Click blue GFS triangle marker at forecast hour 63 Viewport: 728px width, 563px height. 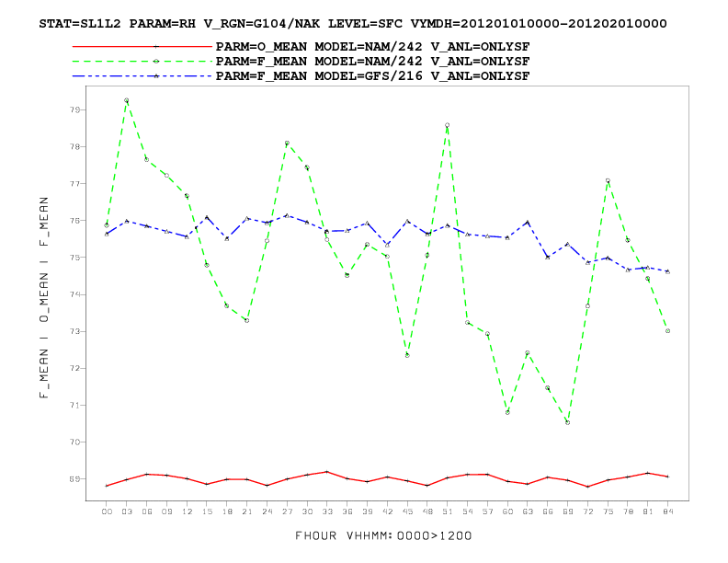(528, 223)
